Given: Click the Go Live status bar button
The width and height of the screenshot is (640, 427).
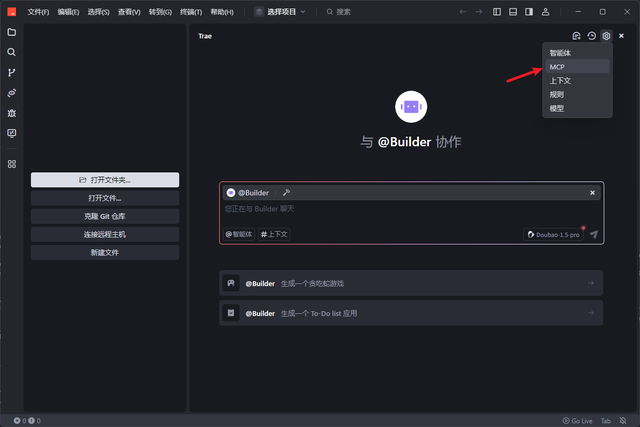Looking at the screenshot, I should click(x=578, y=421).
